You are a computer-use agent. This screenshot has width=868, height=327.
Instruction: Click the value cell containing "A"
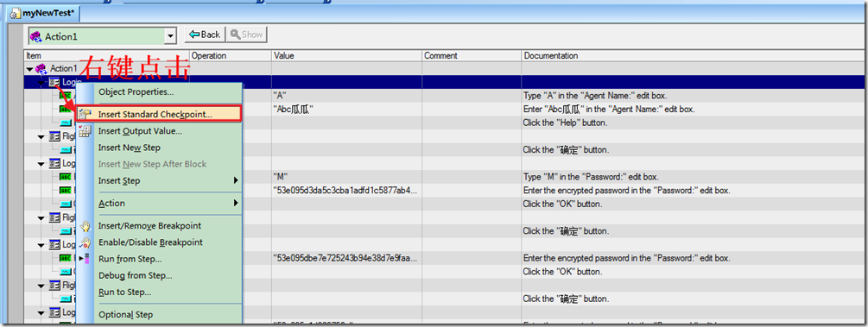tap(346, 95)
